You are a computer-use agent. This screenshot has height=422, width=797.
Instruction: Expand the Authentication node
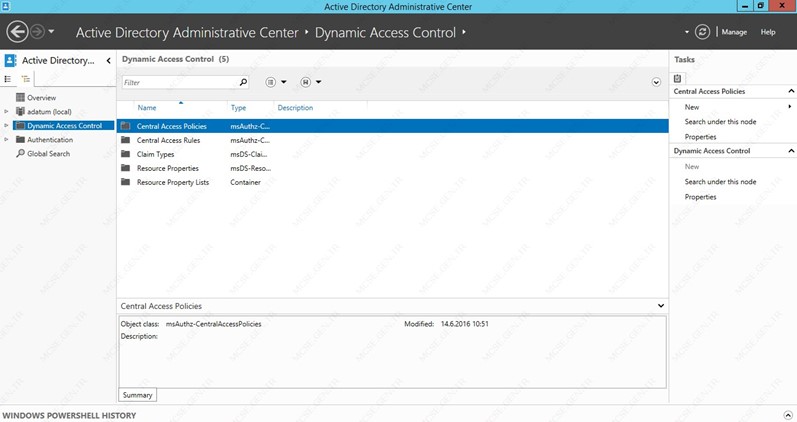pyautogui.click(x=6, y=139)
